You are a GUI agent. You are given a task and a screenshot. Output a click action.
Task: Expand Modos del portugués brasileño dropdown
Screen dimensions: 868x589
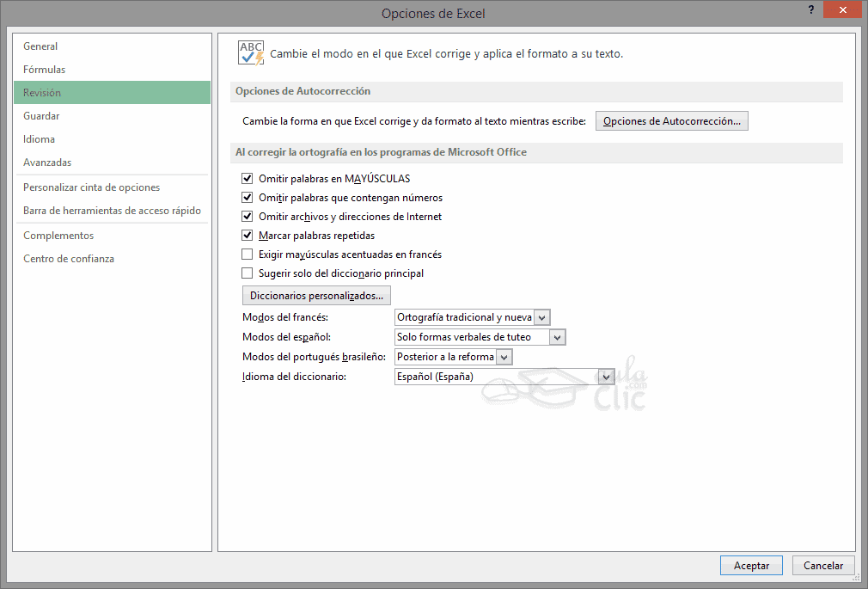504,357
